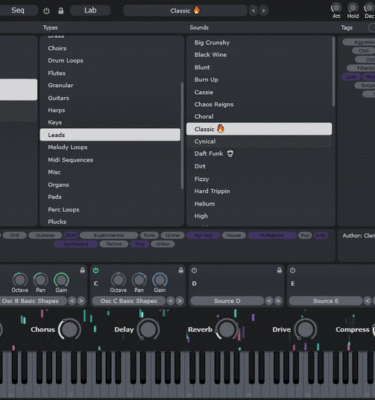Load the Big Crunshy sound
This screenshot has width=375, height=400.
tap(259, 42)
